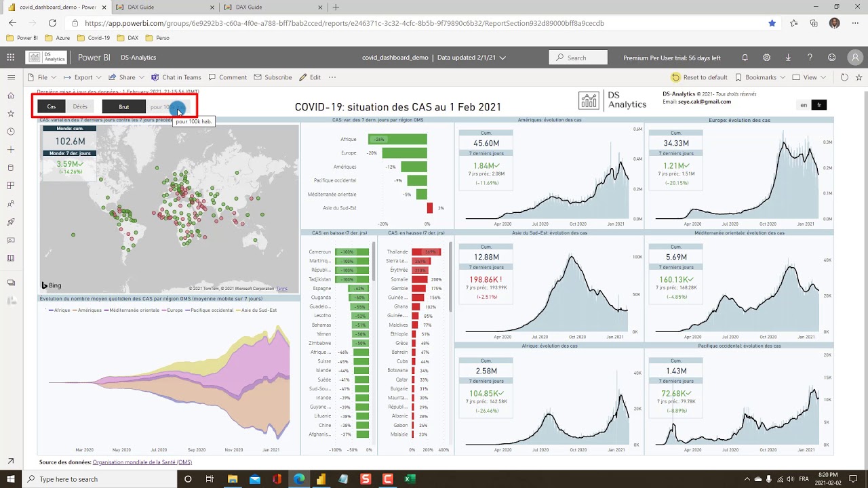Select the Brut slicer button
868x488 pixels.
124,106
